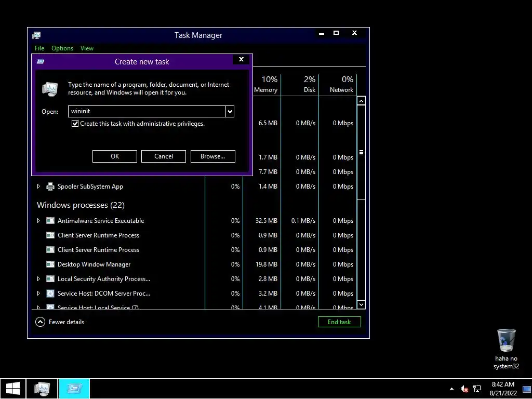
Task: Open the 'haha no system32' recycle bin
Action: click(506, 349)
